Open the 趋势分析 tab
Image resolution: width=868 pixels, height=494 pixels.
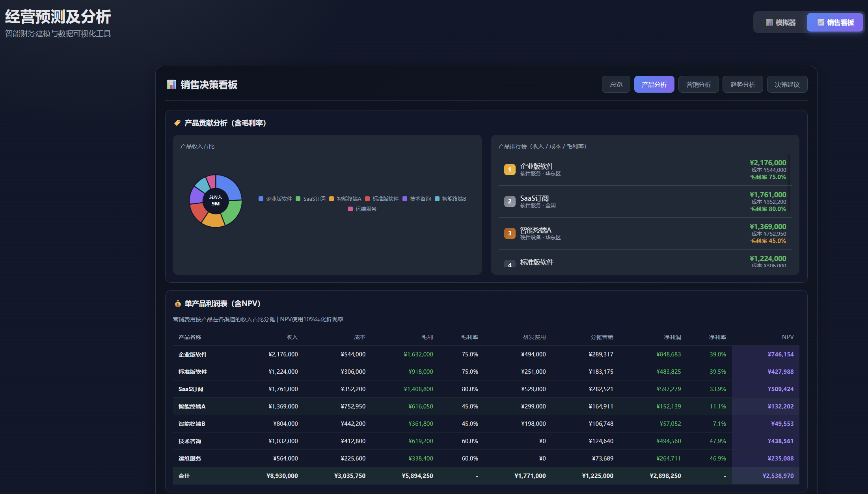(742, 84)
